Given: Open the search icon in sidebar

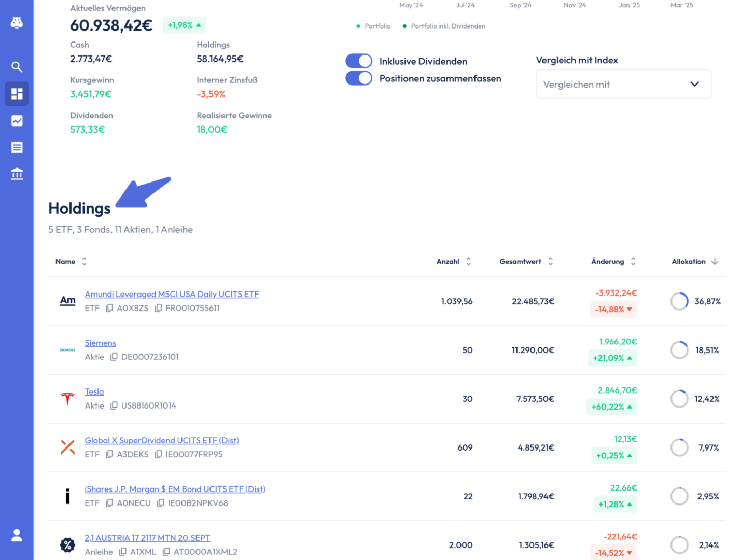Looking at the screenshot, I should [x=17, y=67].
